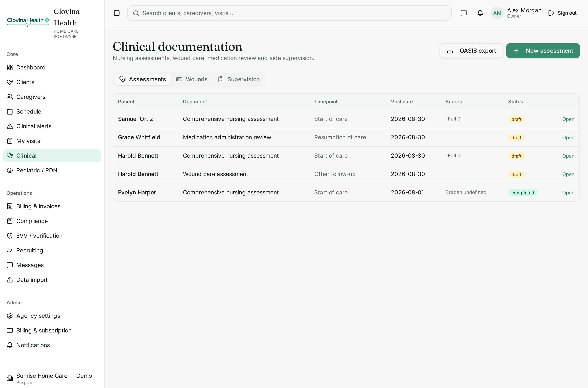
Task: Open Data import
Action: click(x=52, y=280)
